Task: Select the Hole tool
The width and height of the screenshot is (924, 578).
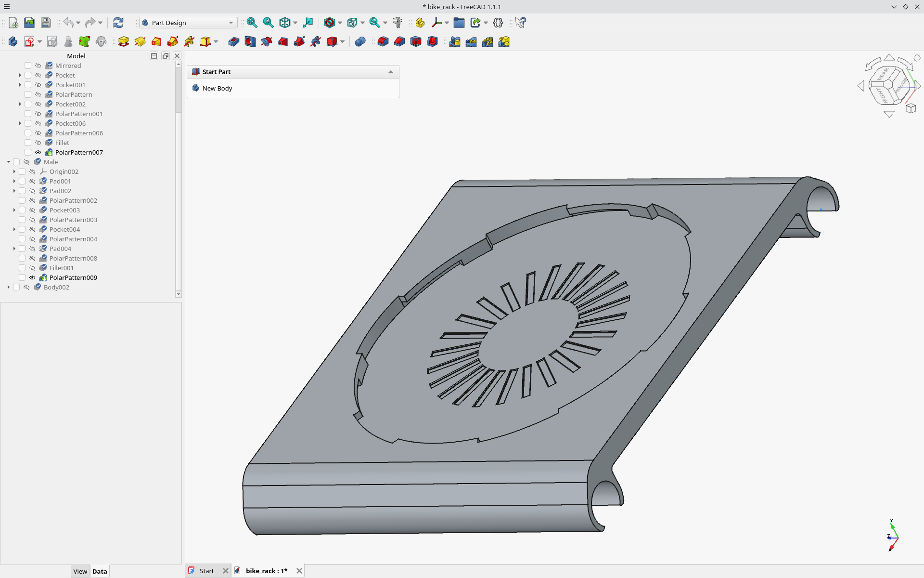Action: click(250, 42)
